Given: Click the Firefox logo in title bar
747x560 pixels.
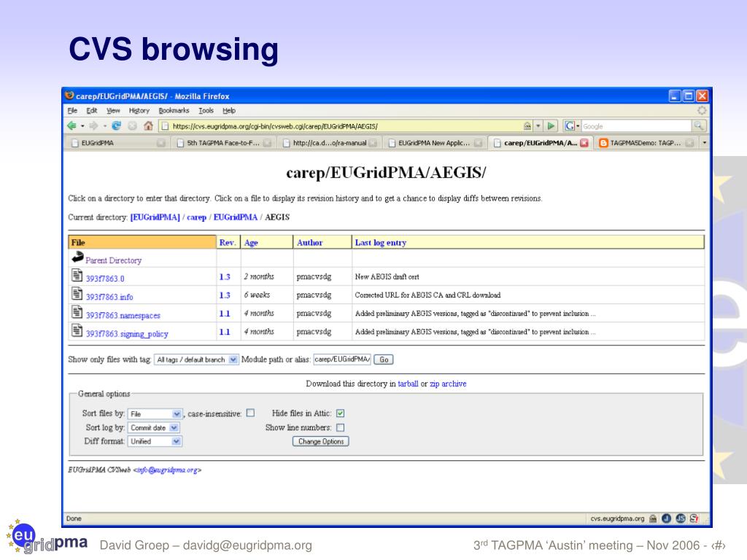Looking at the screenshot, I should 69,96.
